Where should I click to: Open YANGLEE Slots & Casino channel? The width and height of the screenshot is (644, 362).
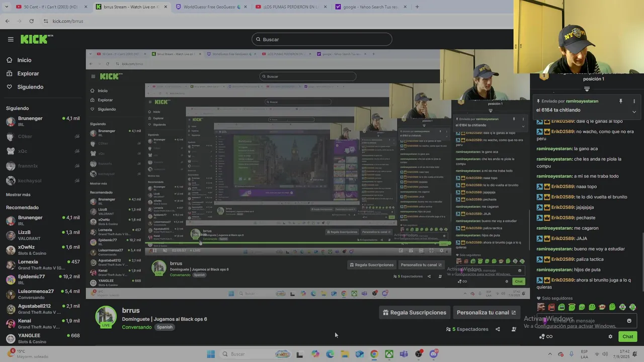(x=43, y=338)
